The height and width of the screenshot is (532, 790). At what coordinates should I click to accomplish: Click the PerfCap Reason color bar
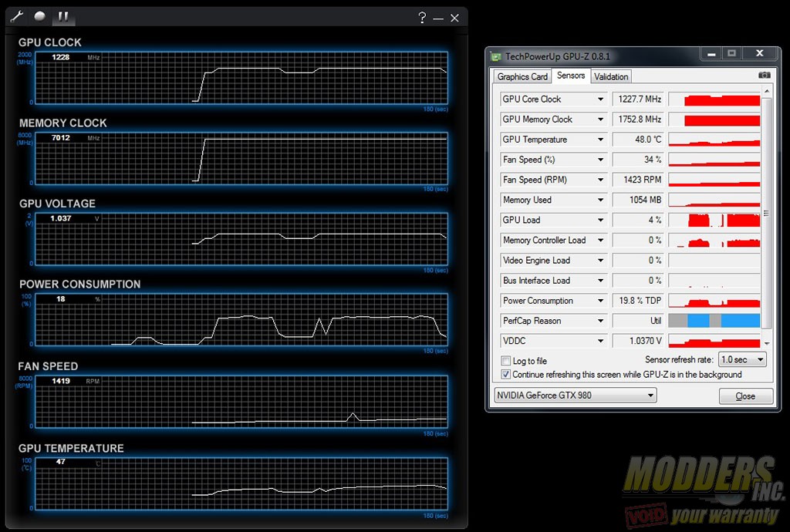click(714, 321)
